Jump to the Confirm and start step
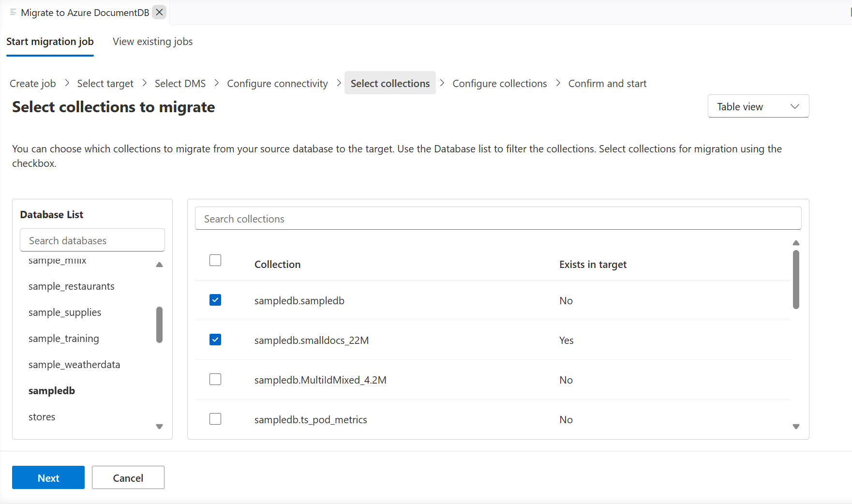The width and height of the screenshot is (852, 504). click(607, 84)
